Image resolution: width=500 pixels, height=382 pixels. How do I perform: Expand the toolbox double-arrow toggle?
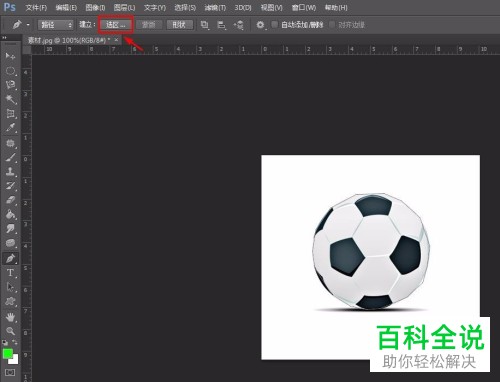coord(5,38)
